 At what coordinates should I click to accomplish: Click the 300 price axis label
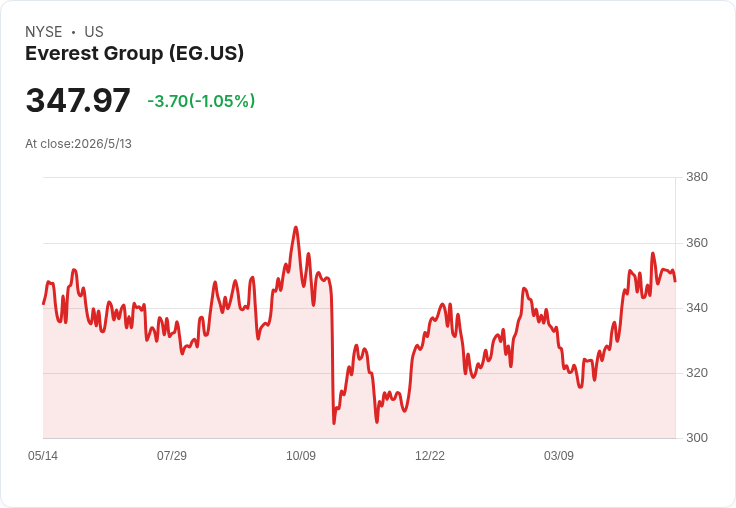coord(697,438)
